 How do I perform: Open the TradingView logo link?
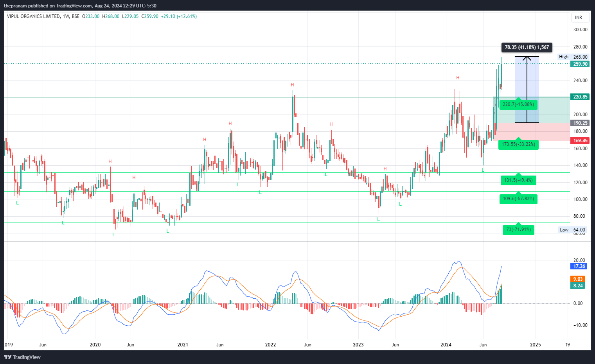coord(22,357)
